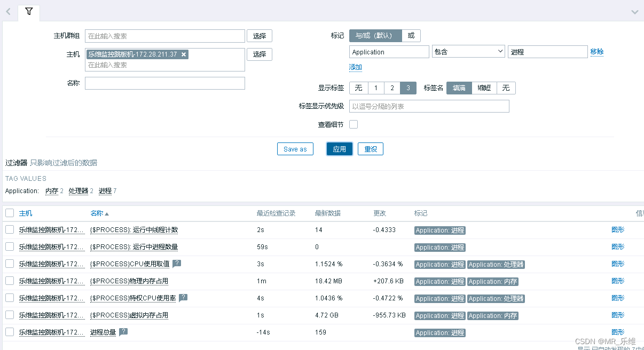
Task: Focus the 主机群组 search field
Action: [x=165, y=36]
